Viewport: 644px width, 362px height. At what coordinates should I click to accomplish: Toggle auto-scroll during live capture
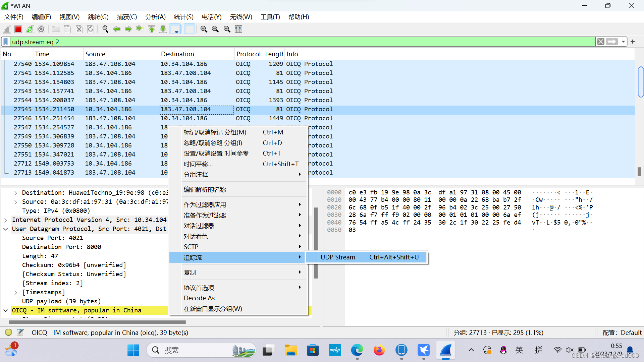(x=175, y=29)
